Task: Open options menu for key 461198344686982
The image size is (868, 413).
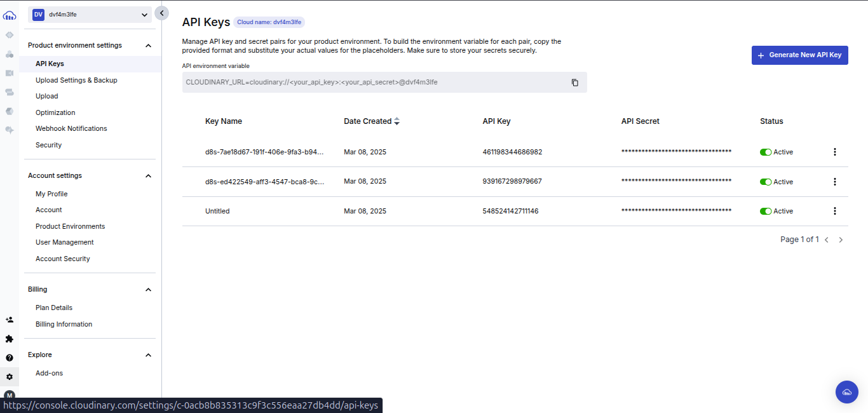Action: coord(835,152)
